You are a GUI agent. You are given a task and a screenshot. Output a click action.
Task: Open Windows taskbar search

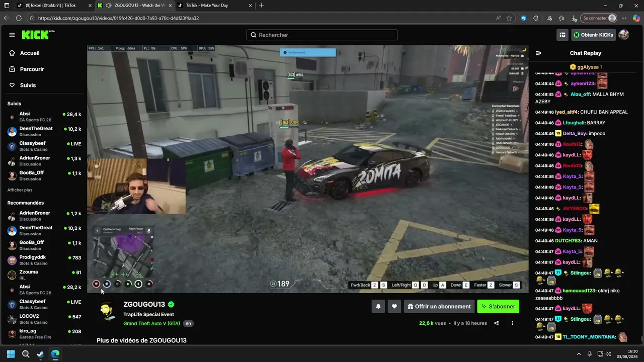pos(26,354)
